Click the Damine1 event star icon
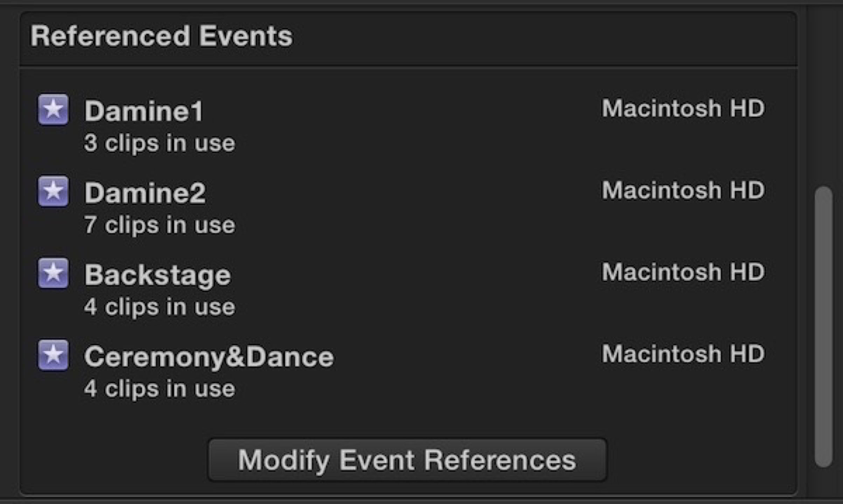Viewport: 843px width, 504px height. point(53,109)
